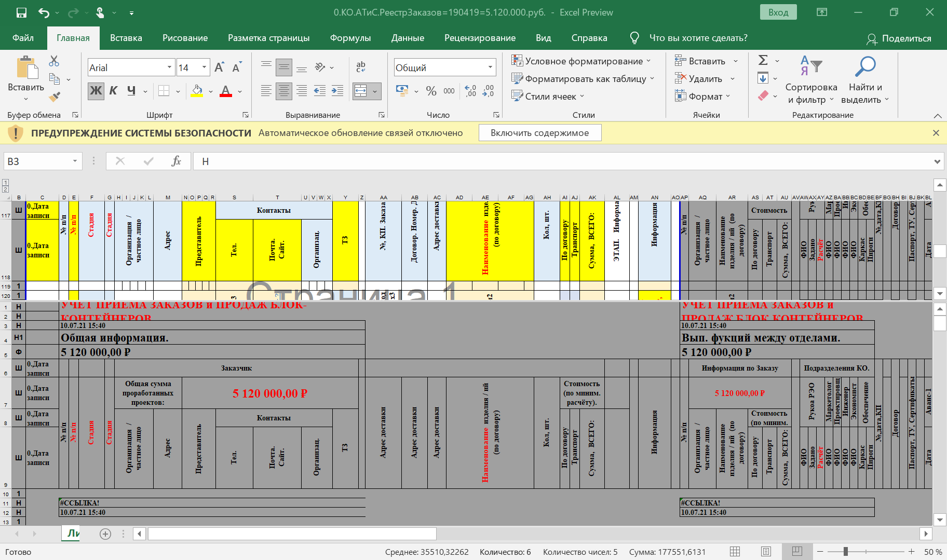Viewport: 947px width, 560px height.
Task: Switch to the Формулы tab
Action: 350,38
